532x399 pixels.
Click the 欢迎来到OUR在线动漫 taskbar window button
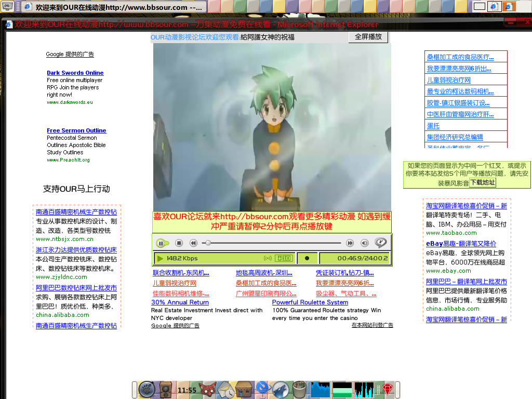click(x=114, y=6)
